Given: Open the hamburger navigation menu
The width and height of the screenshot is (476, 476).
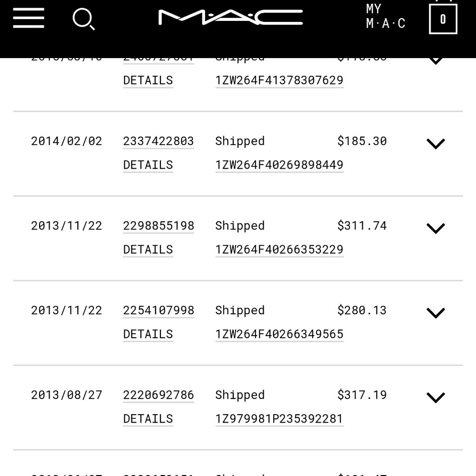Looking at the screenshot, I should tap(28, 18).
